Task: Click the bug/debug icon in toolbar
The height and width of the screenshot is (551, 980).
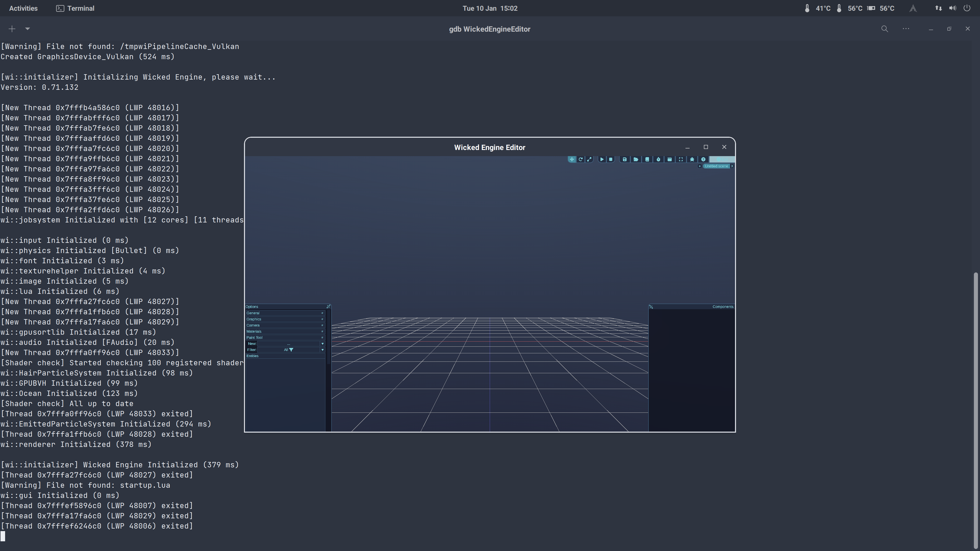Action: click(x=692, y=159)
